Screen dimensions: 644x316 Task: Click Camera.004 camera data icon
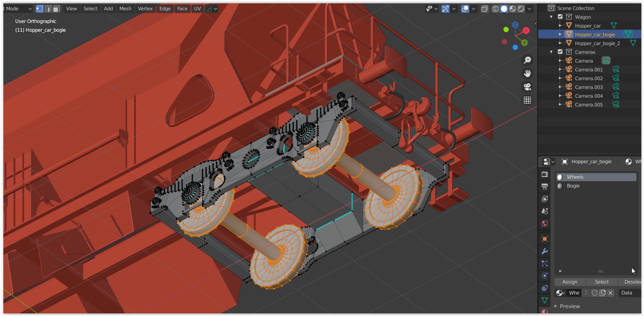(616, 96)
